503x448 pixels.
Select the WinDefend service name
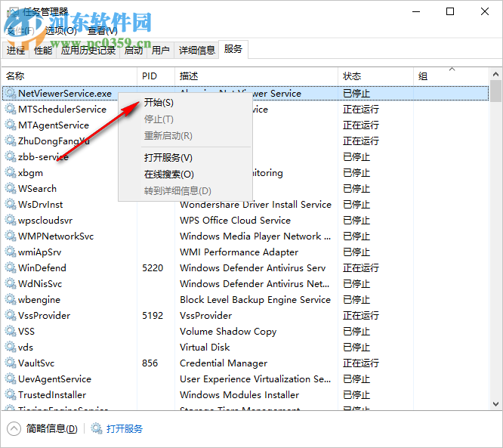pyautogui.click(x=42, y=268)
